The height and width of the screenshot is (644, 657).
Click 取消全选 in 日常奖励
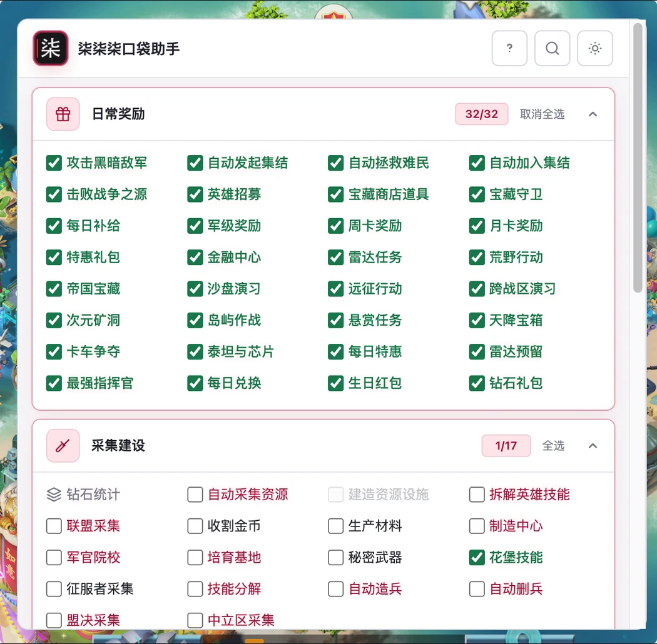click(x=542, y=114)
